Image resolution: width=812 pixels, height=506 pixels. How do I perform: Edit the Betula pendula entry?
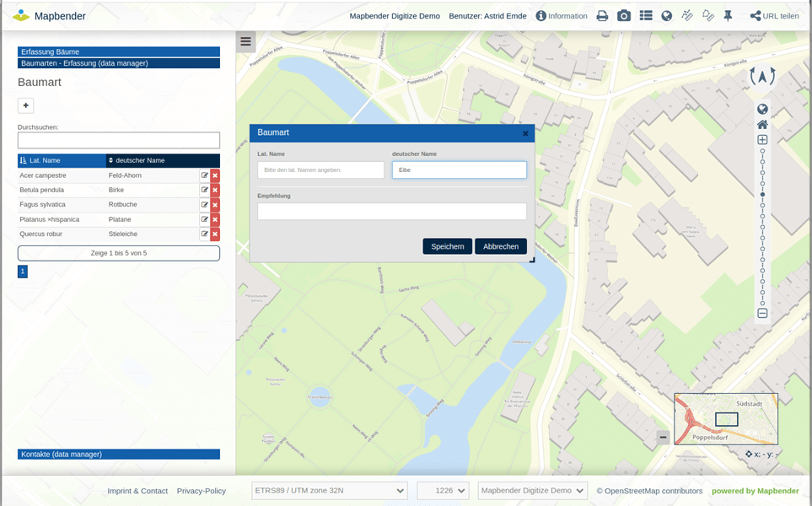[x=204, y=191]
